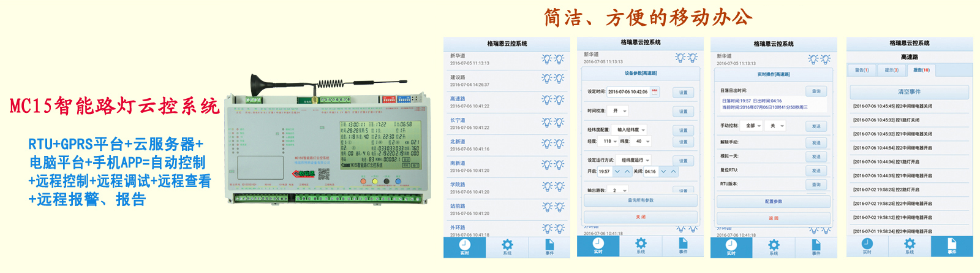Click the 配置参数 button
Screen dimensions: 980x273
pos(773,201)
